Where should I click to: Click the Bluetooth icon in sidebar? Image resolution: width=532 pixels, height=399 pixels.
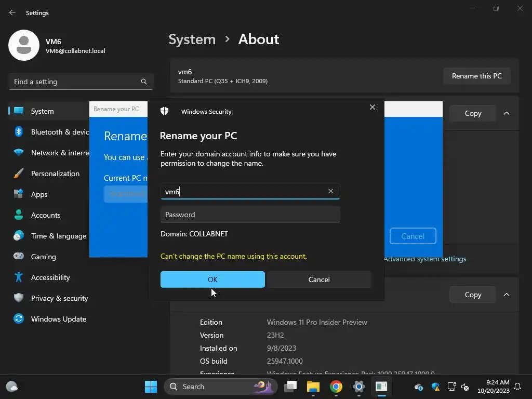pyautogui.click(x=19, y=131)
